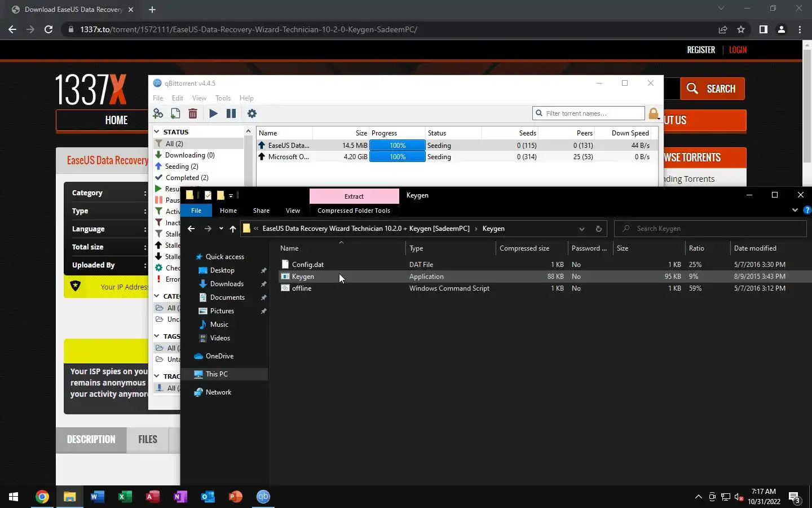Select the Config.dat file

(308, 264)
